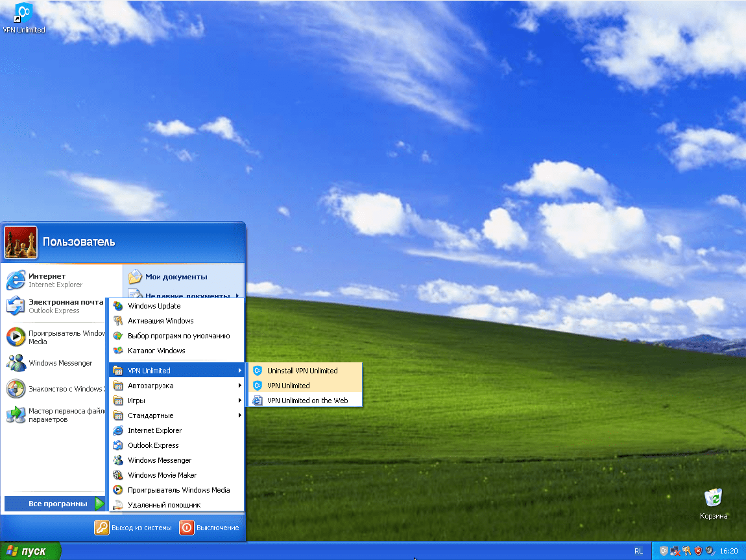Click the volume speaker icon in the tray
746x560 pixels.
click(x=709, y=551)
